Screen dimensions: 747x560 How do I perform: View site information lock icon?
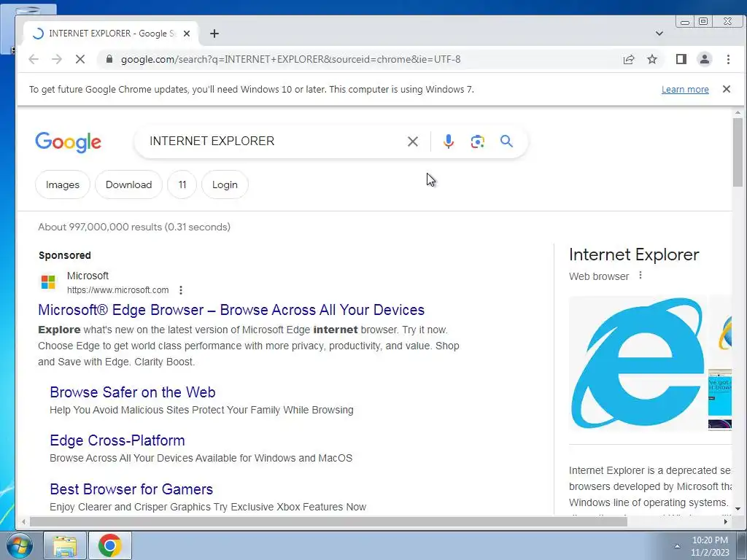[x=109, y=59]
